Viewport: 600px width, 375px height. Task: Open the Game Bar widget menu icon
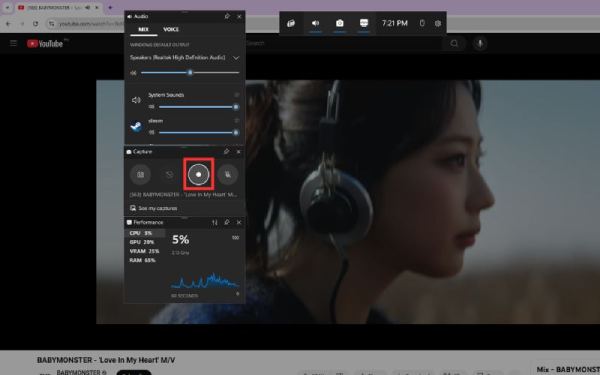click(x=291, y=23)
